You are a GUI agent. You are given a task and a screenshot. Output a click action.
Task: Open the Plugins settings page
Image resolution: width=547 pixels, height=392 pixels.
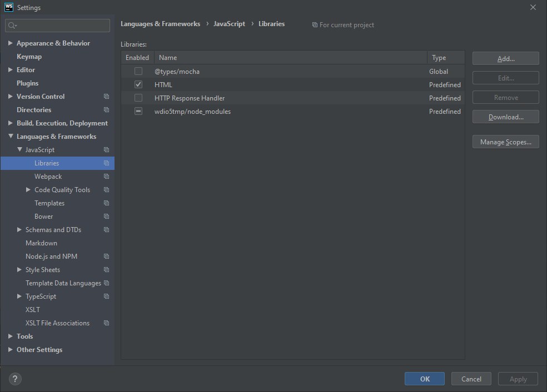28,83
